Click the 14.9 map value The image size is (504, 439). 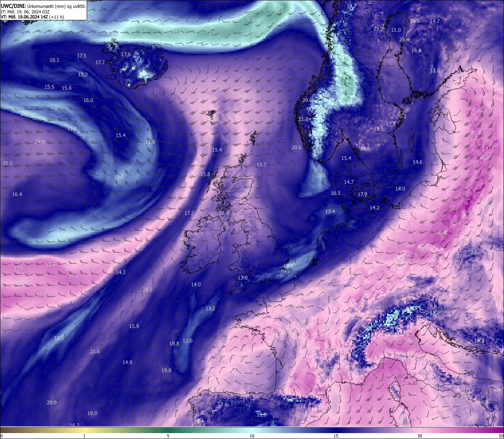coord(127,363)
